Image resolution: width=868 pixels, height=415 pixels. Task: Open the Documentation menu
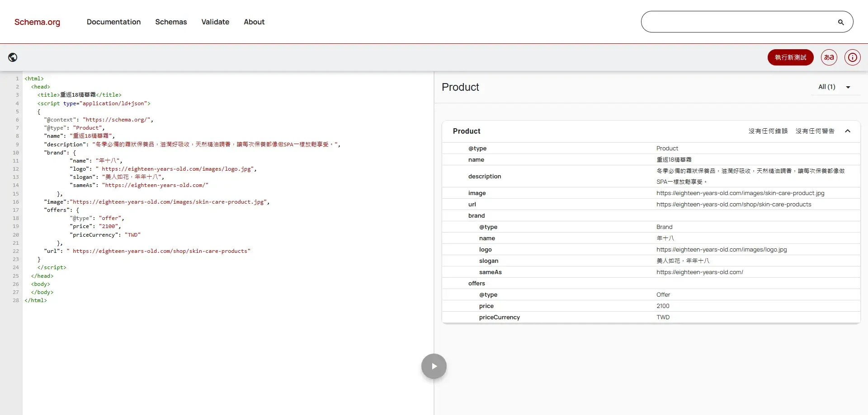113,22
